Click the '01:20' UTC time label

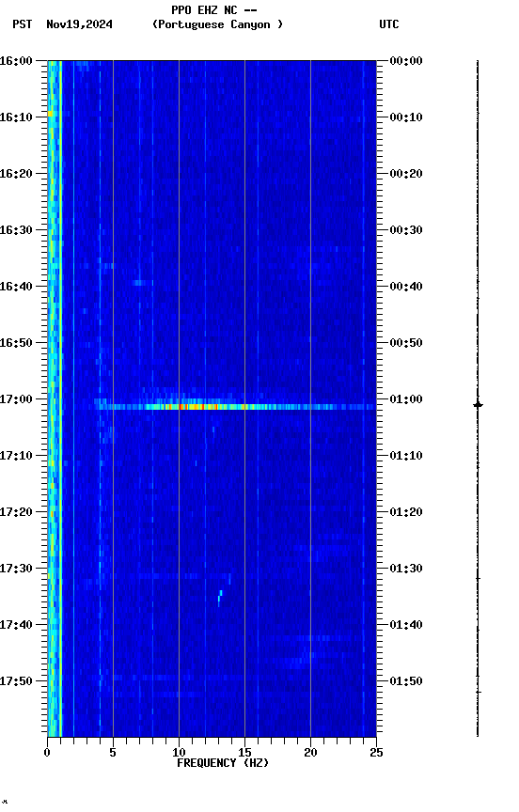click(x=406, y=512)
